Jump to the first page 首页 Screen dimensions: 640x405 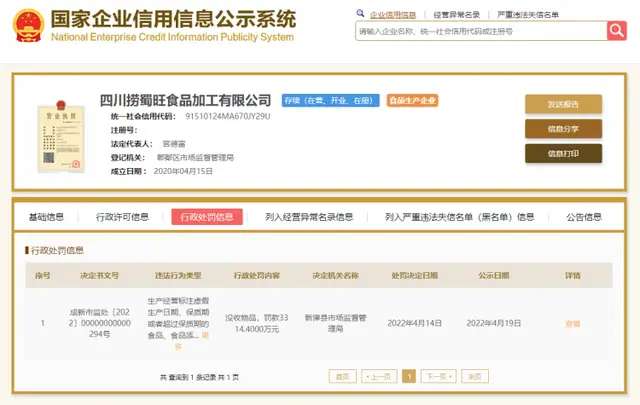coord(342,377)
